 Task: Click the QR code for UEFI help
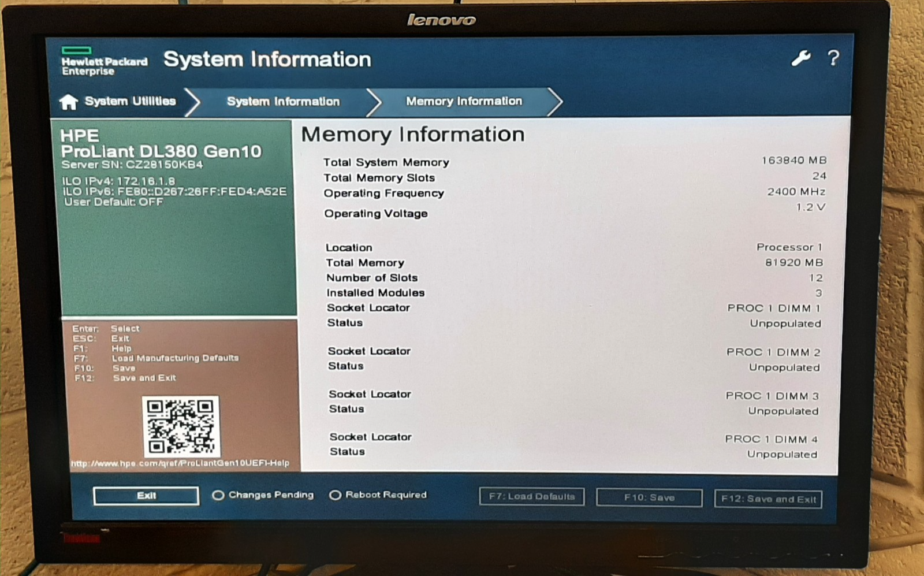(x=181, y=426)
